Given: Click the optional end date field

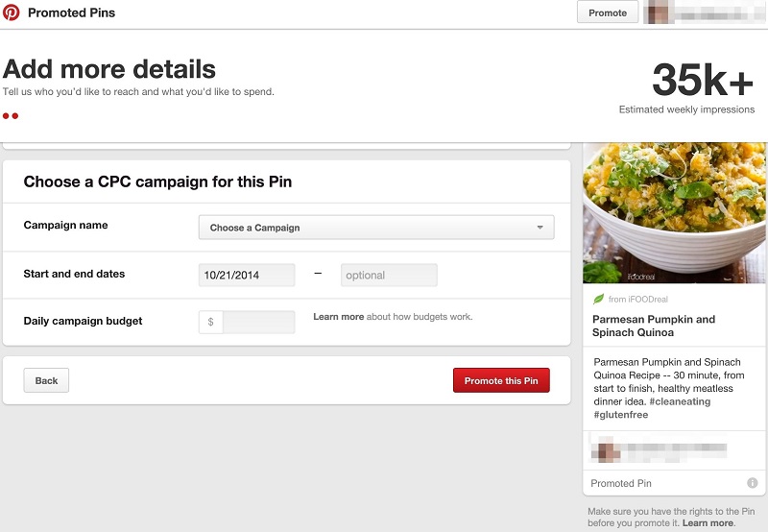Looking at the screenshot, I should coord(389,276).
